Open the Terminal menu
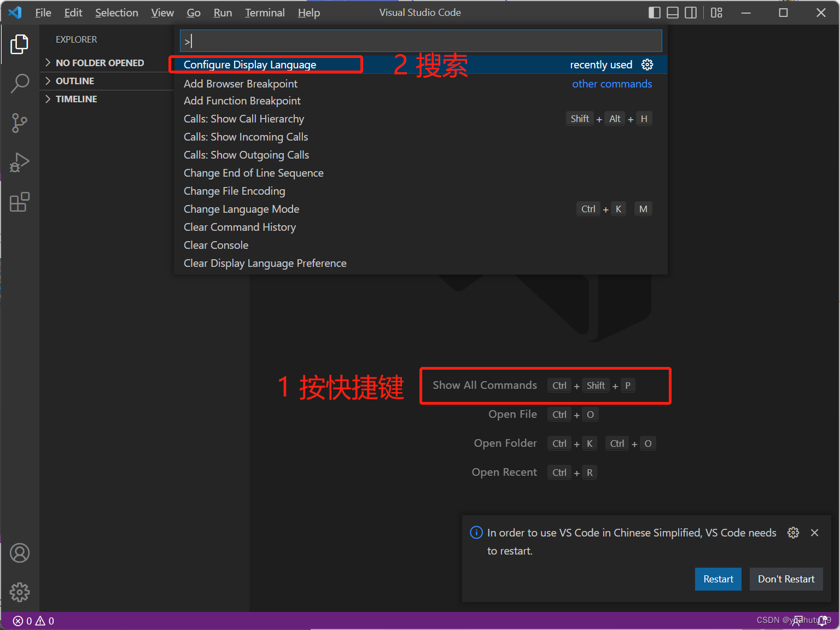The height and width of the screenshot is (630, 840). 265,13
